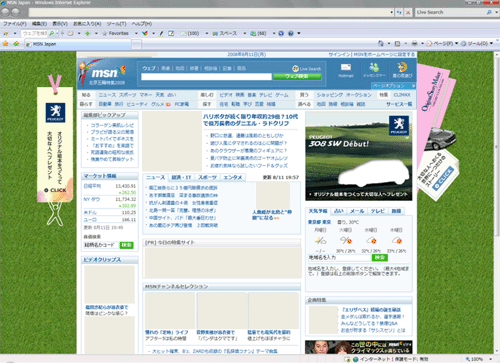Image resolution: width=500 pixels, height=363 pixels.
Task: Open the Home button dropdown arrow
Action: point(389,44)
